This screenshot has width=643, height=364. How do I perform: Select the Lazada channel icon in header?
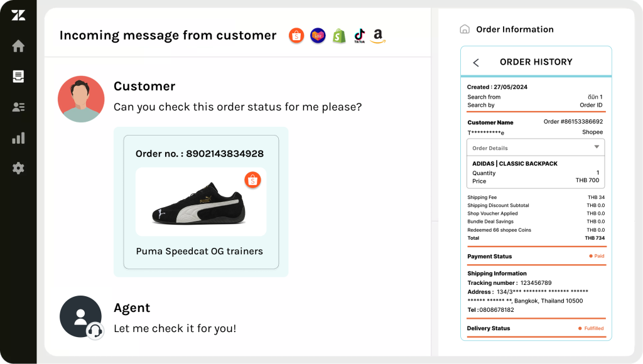point(318,36)
